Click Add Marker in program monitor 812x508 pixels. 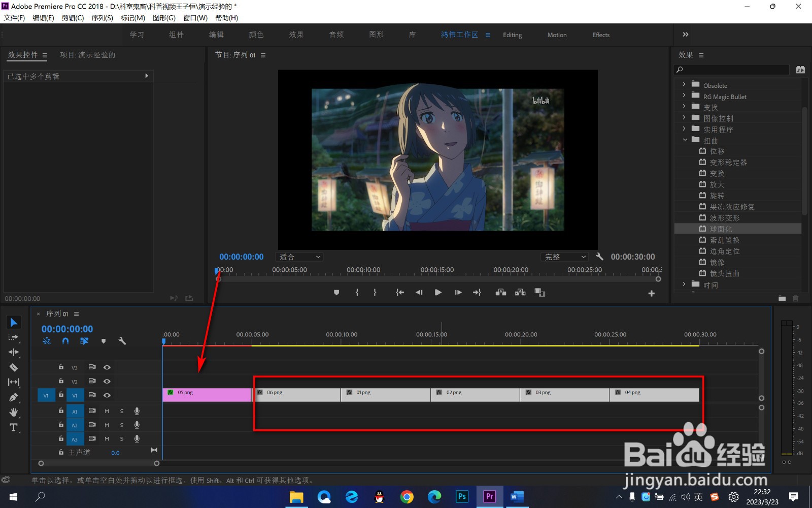click(336, 293)
